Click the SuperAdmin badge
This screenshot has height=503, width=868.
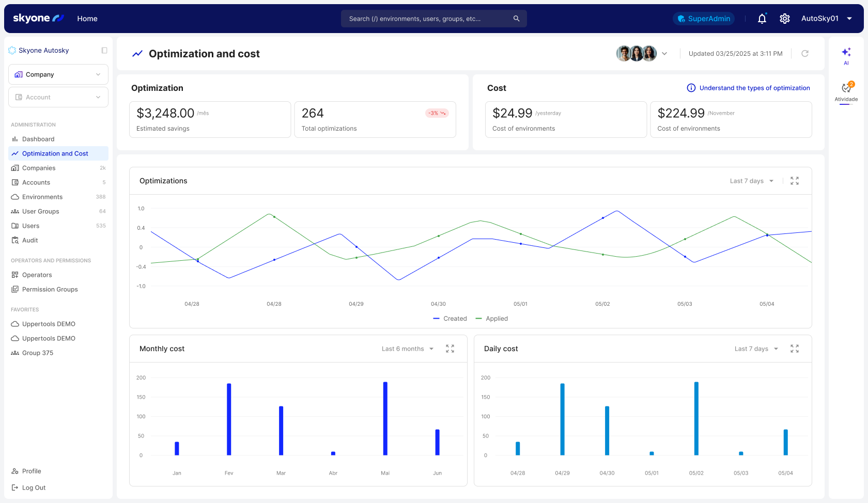point(703,19)
